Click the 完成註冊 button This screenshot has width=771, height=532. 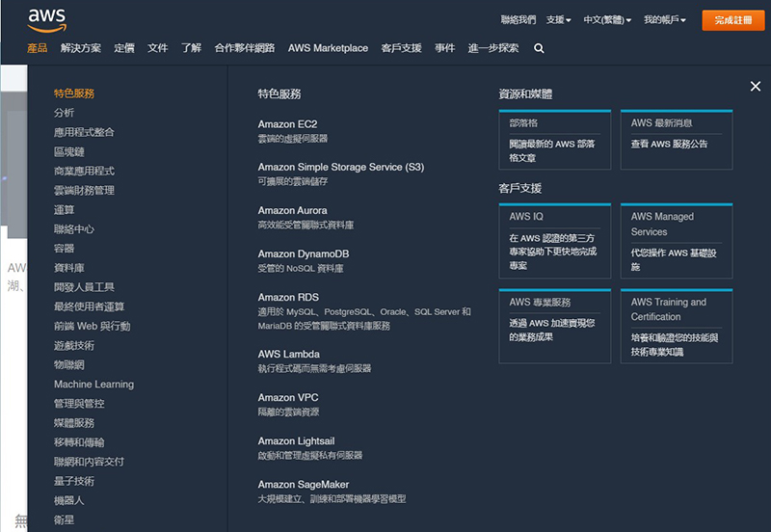coord(733,20)
